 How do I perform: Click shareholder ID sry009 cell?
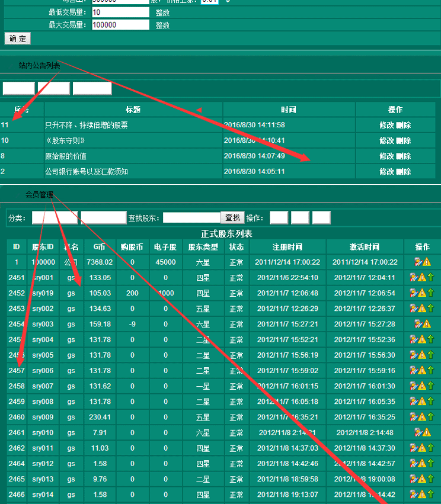tap(43, 417)
